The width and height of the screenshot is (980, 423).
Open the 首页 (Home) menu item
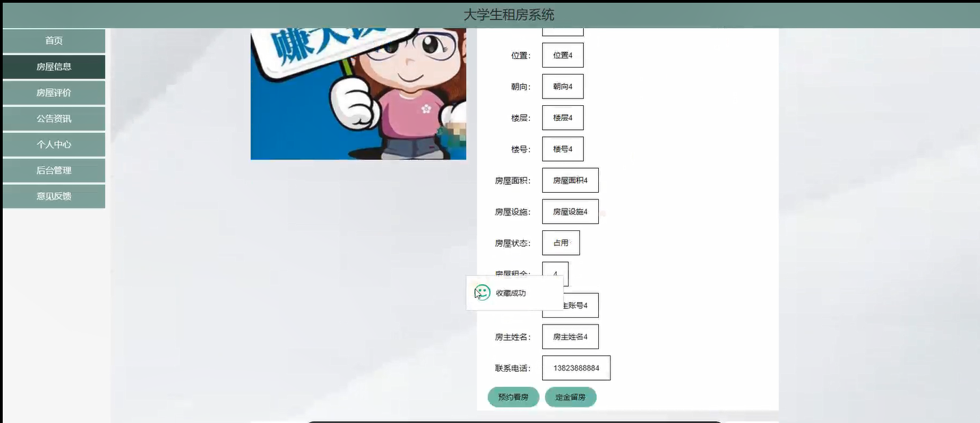(x=53, y=41)
